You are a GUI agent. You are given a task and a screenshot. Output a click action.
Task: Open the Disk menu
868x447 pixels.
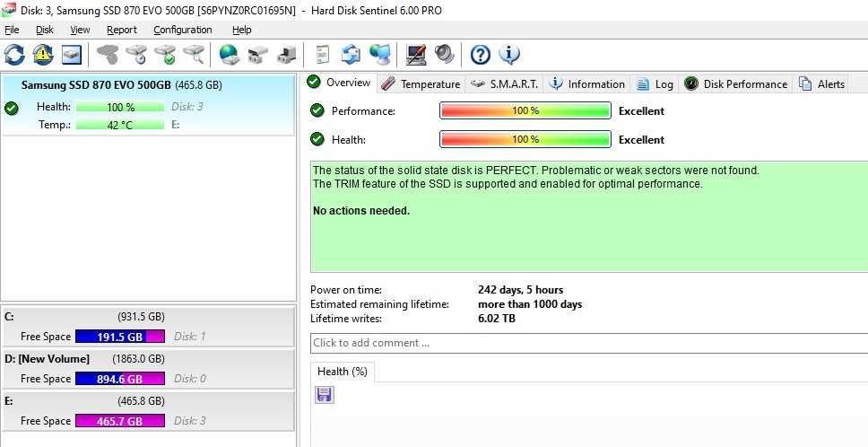[x=45, y=30]
